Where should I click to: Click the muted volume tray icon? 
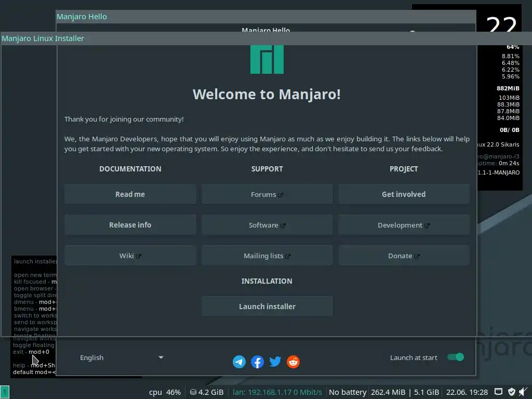tap(524, 392)
